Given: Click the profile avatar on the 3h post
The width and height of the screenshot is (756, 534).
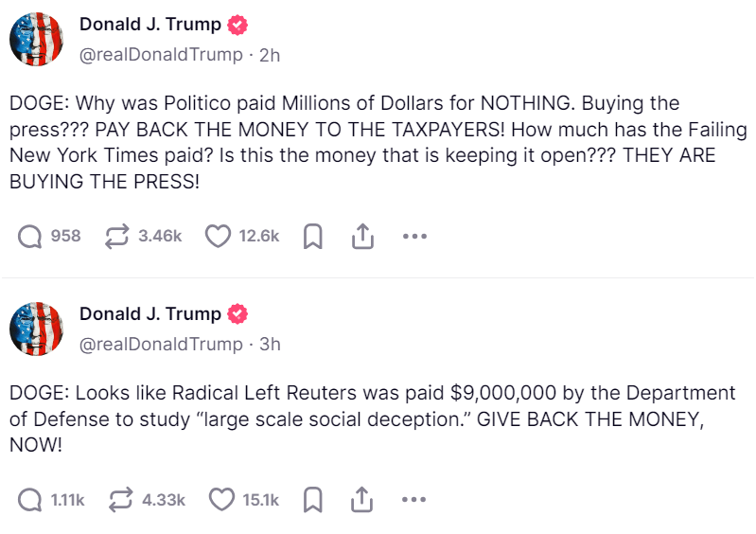Looking at the screenshot, I should (x=37, y=329).
